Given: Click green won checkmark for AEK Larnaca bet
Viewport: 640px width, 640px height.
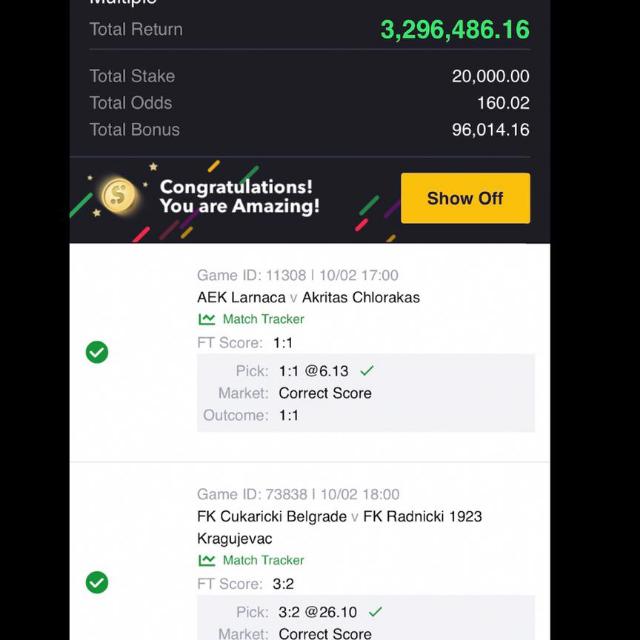Looking at the screenshot, I should pos(97,352).
